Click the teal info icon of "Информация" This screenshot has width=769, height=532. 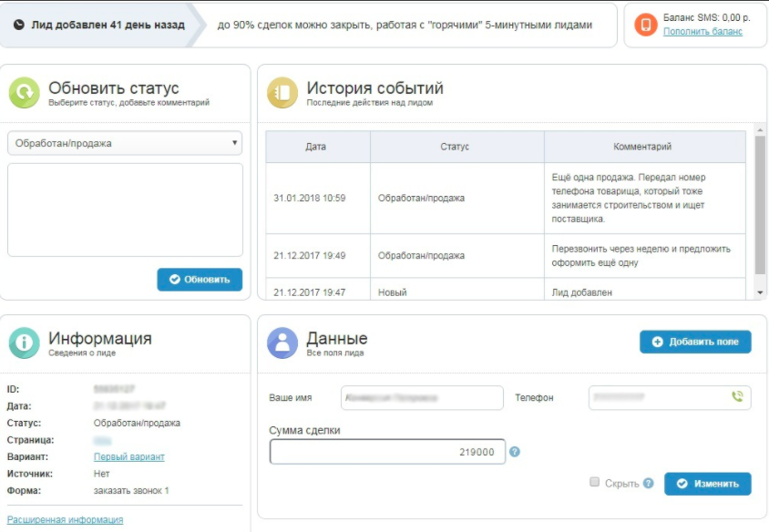pos(24,343)
